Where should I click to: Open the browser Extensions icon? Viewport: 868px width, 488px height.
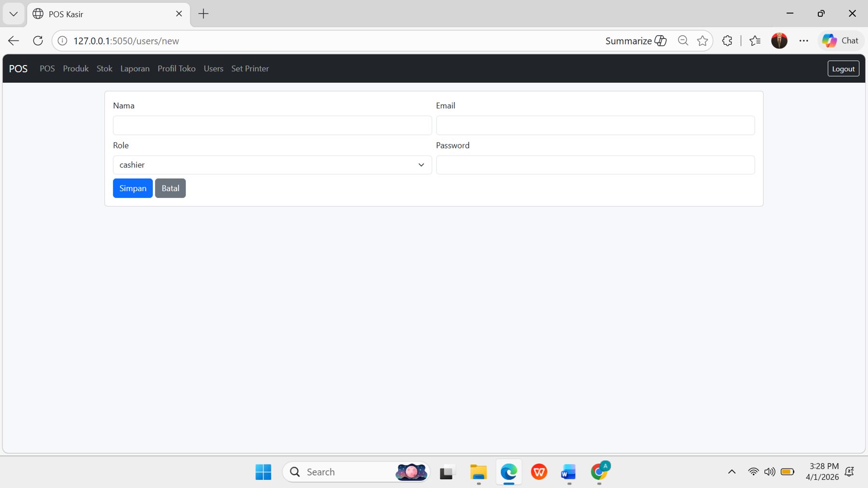727,40
